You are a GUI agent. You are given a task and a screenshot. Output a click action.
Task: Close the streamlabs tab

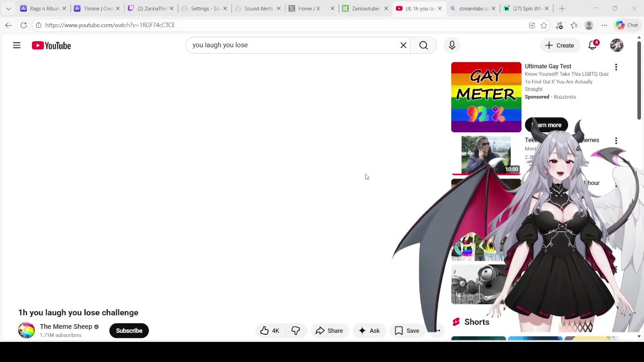pos(493,9)
